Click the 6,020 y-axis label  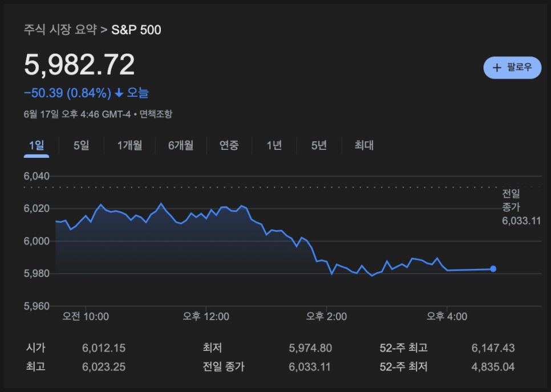[37, 209]
